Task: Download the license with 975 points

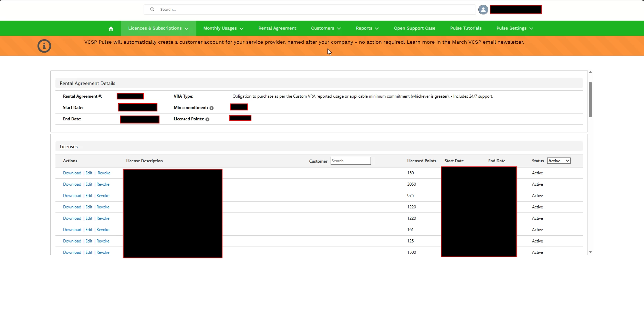Action: click(72, 196)
